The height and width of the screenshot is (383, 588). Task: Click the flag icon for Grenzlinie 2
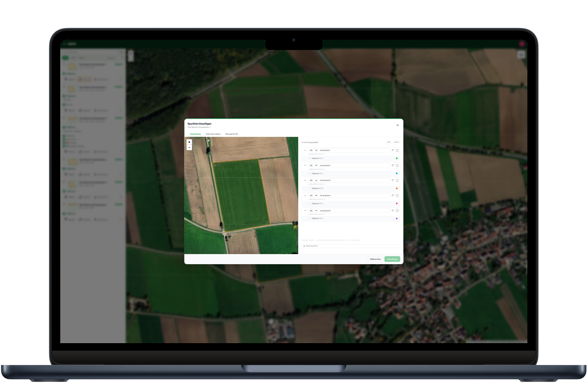(x=393, y=165)
